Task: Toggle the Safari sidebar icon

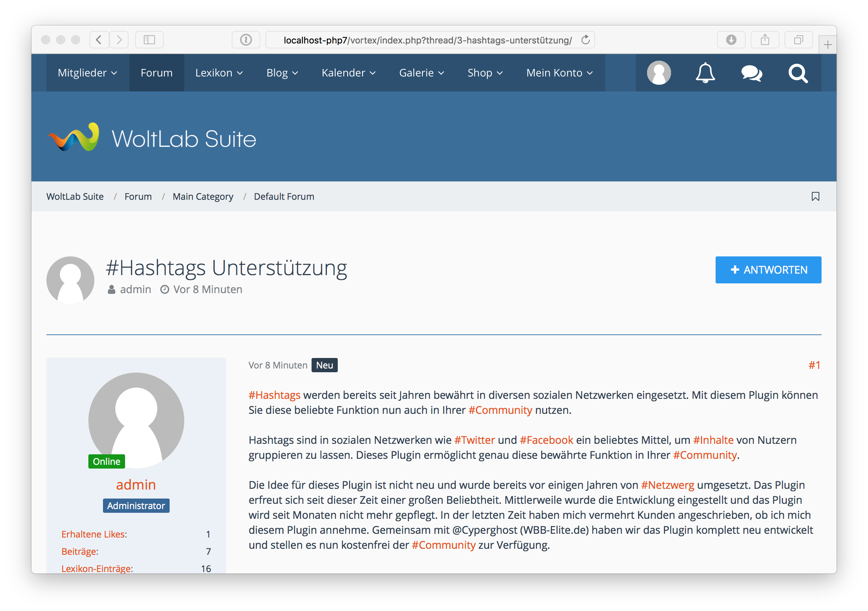Action: tap(149, 40)
